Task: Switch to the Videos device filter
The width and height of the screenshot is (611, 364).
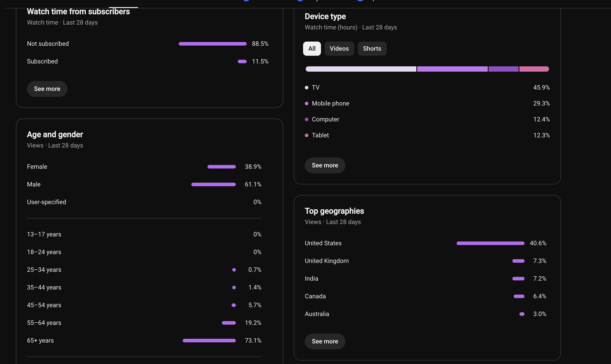Action: [x=339, y=49]
